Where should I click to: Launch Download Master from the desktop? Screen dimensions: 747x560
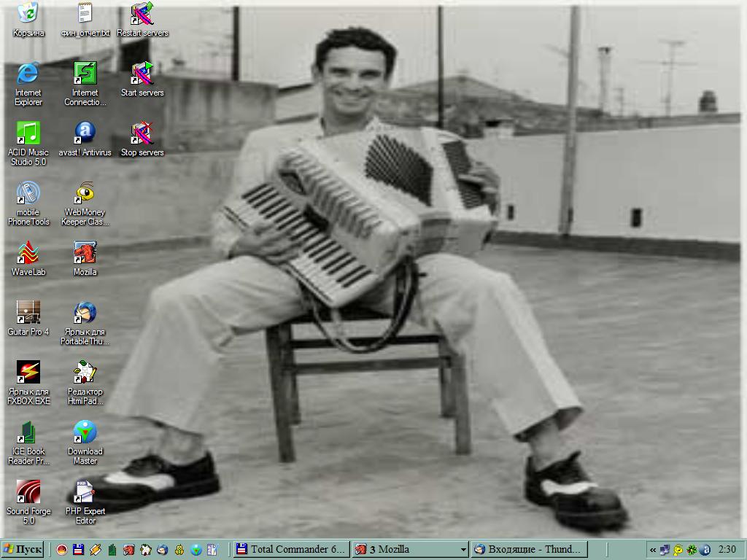tap(85, 432)
